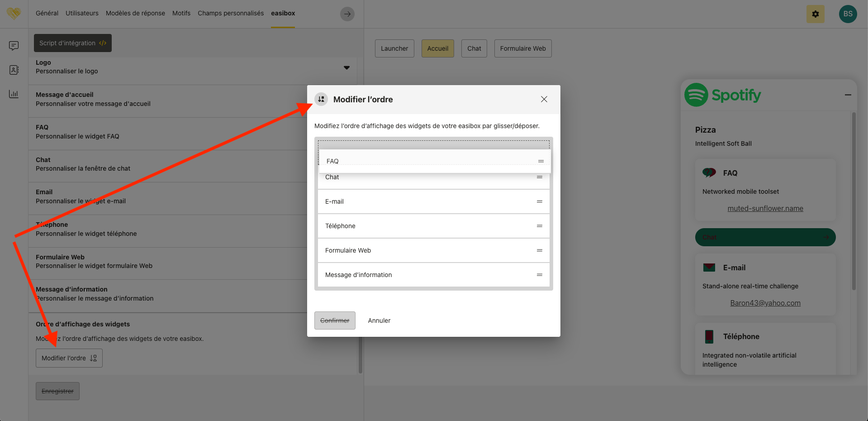Click the chat conversations icon in sidebar
Viewport: 868px width, 421px height.
(14, 46)
